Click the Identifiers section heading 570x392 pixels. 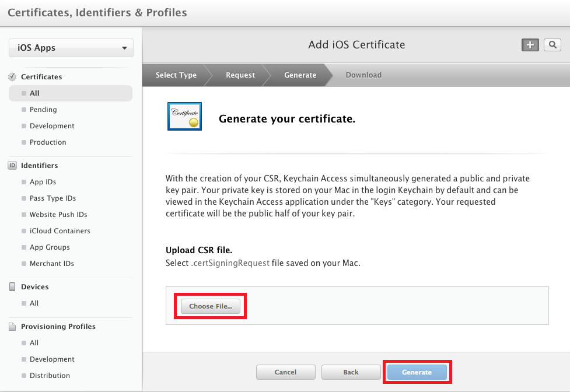pyautogui.click(x=39, y=165)
